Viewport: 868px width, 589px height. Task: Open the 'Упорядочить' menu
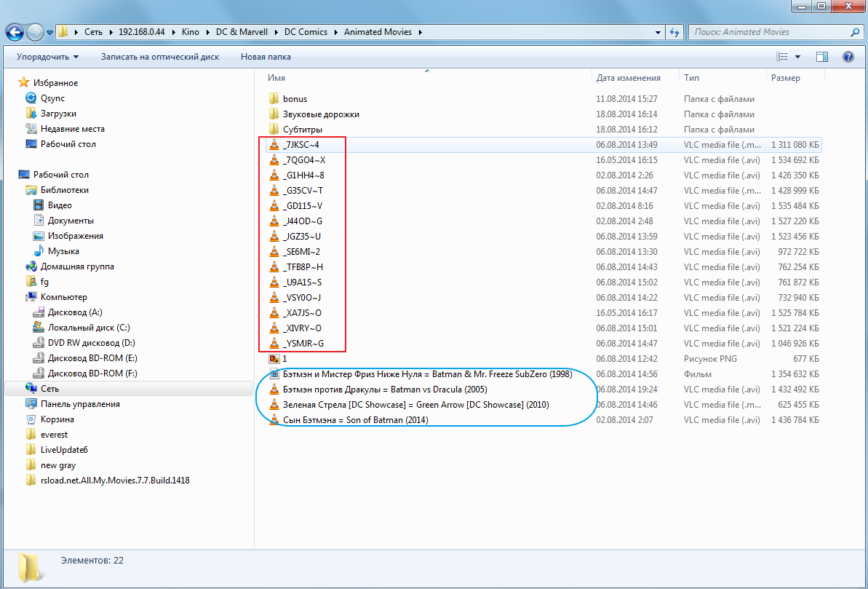click(x=47, y=57)
